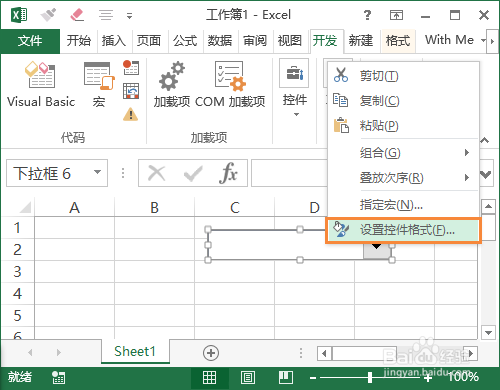Open the 宏 Macros dialog
This screenshot has width=500, height=390.
[99, 85]
